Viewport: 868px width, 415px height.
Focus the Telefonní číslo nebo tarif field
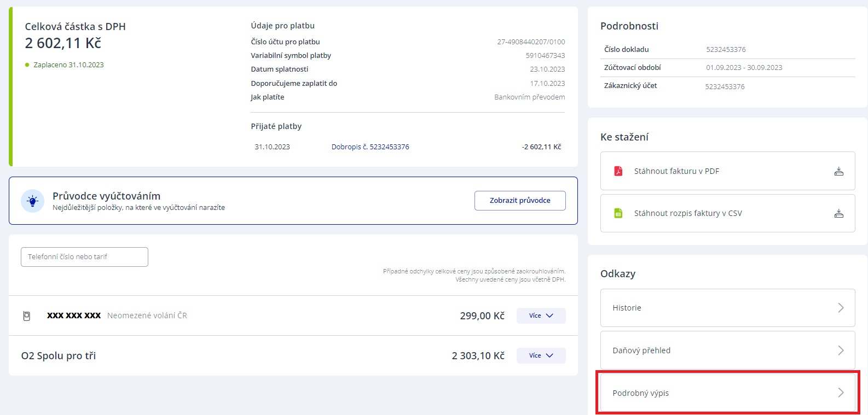click(x=84, y=257)
